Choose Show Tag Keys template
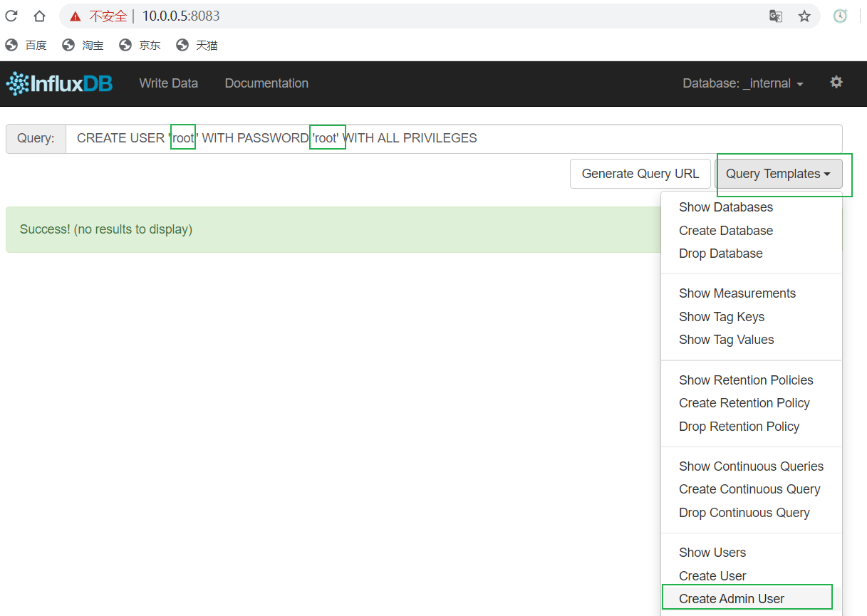Image resolution: width=867 pixels, height=616 pixels. 722,317
